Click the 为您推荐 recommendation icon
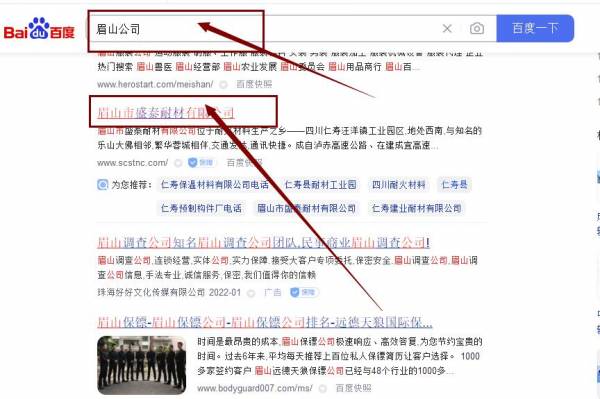The image size is (600, 399). [x=103, y=185]
